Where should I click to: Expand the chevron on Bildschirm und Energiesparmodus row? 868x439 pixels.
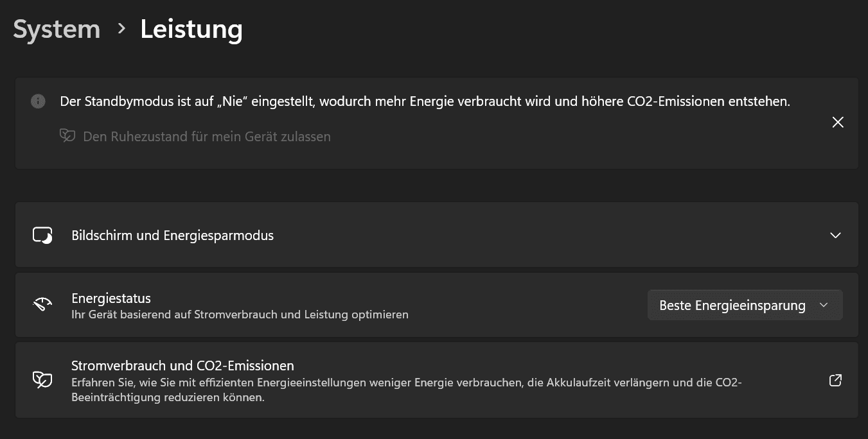835,236
